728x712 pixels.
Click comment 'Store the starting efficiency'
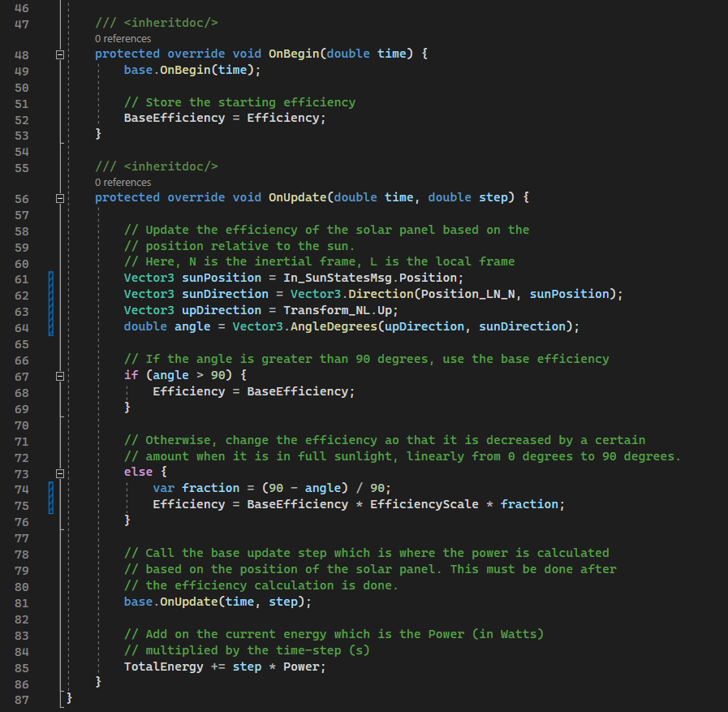pos(239,102)
